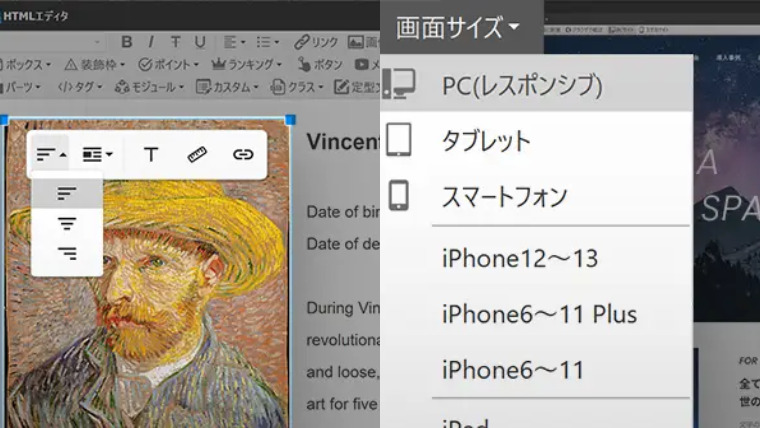The width and height of the screenshot is (760, 428).
Task: Open the ボックス dropdown
Action: coord(25,64)
